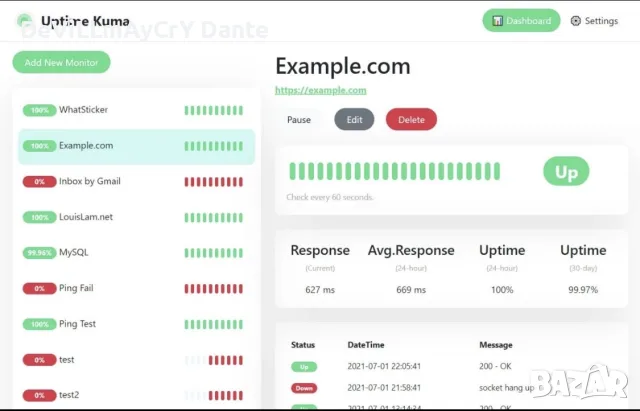Click the 99.97% 30-day uptime value
640x411 pixels.
[x=583, y=290]
